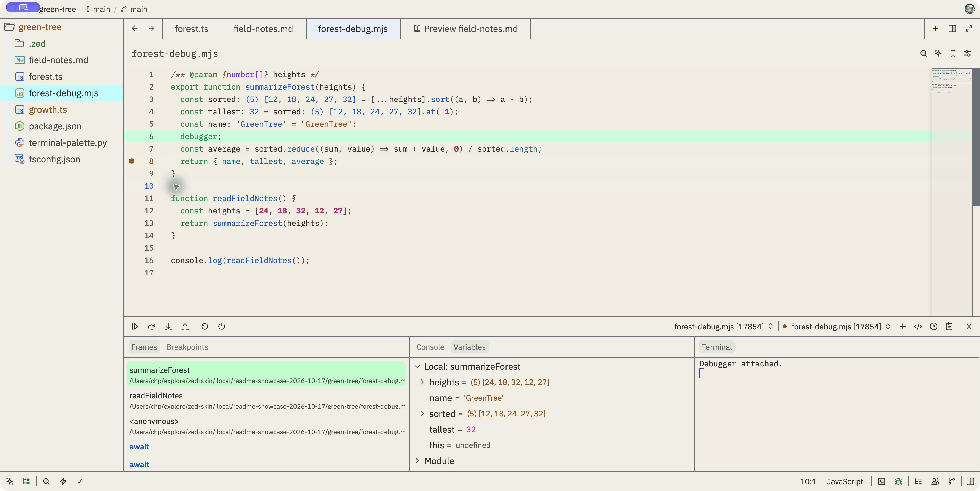The width and height of the screenshot is (980, 491).
Task: Expand the heights variable
Action: tap(422, 382)
